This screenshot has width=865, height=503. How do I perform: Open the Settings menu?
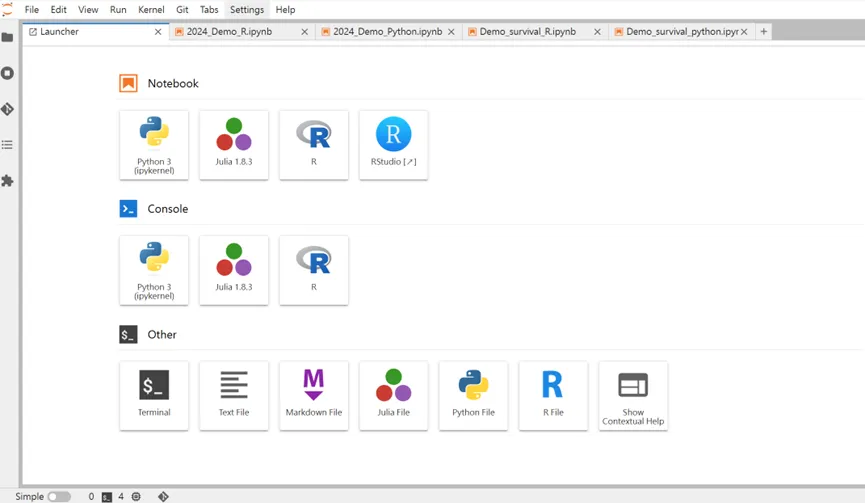coord(247,9)
